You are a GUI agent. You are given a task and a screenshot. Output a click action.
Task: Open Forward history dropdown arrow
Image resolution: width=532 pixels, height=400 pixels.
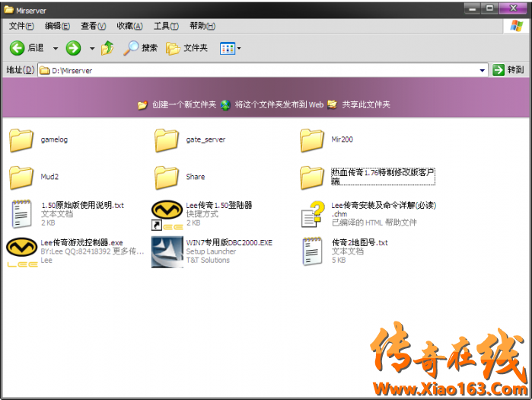(92, 49)
